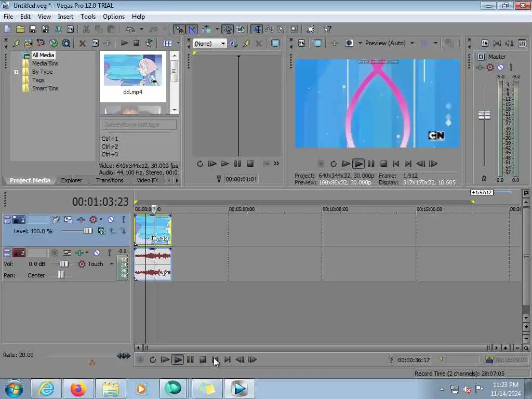Click Go to End in timeline transport
This screenshot has width=532, height=399.
[228, 360]
